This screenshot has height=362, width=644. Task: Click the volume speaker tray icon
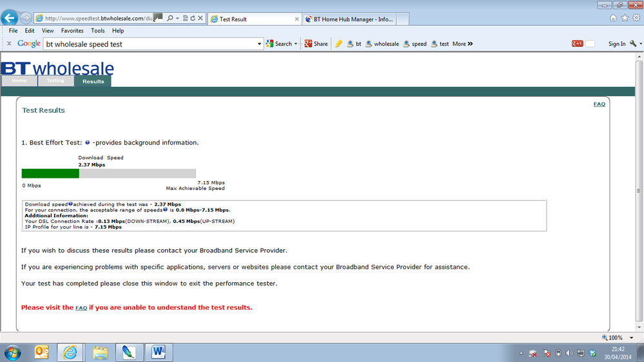pos(569,353)
